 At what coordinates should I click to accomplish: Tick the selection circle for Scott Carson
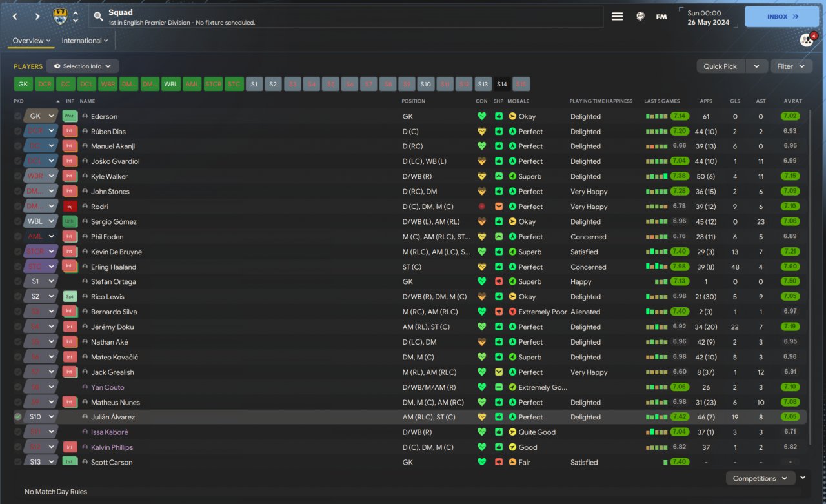17,462
